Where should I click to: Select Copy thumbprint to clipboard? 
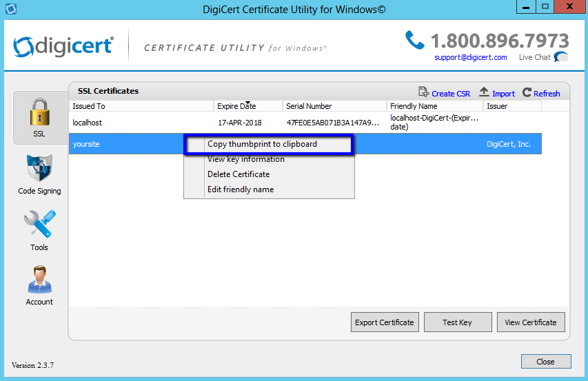262,144
